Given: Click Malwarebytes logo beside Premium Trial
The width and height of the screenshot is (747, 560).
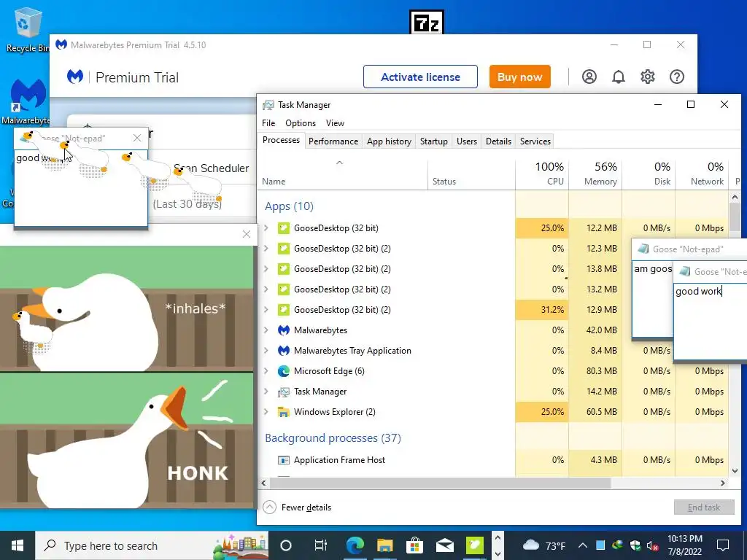Looking at the screenshot, I should tap(75, 77).
